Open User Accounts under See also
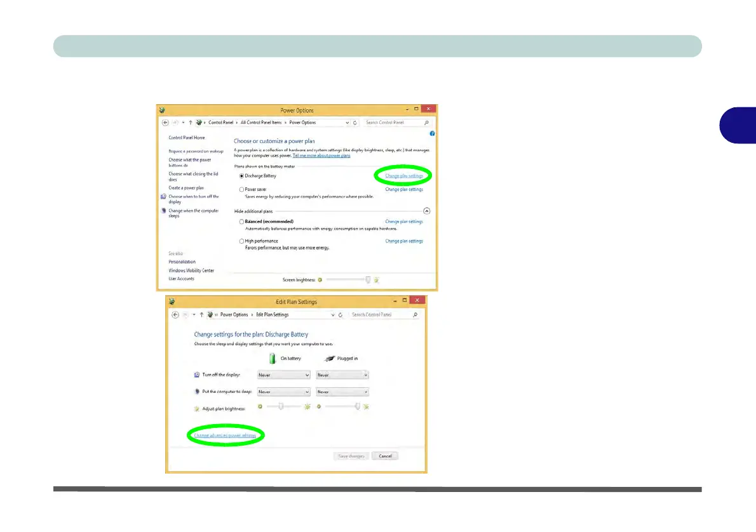This screenshot has width=756, height=532. (181, 279)
